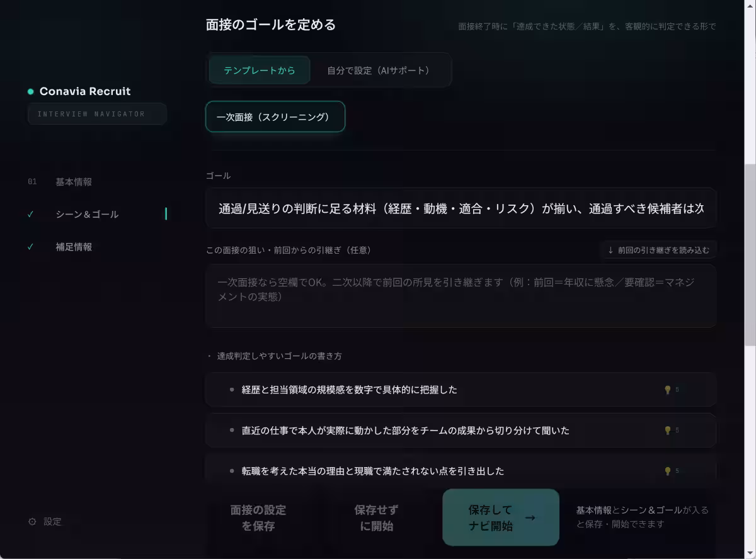The width and height of the screenshot is (756, 559).
Task: Select suggestion 経歴と担当領域の規模感を数字で具体的に把握した
Action: click(461, 390)
